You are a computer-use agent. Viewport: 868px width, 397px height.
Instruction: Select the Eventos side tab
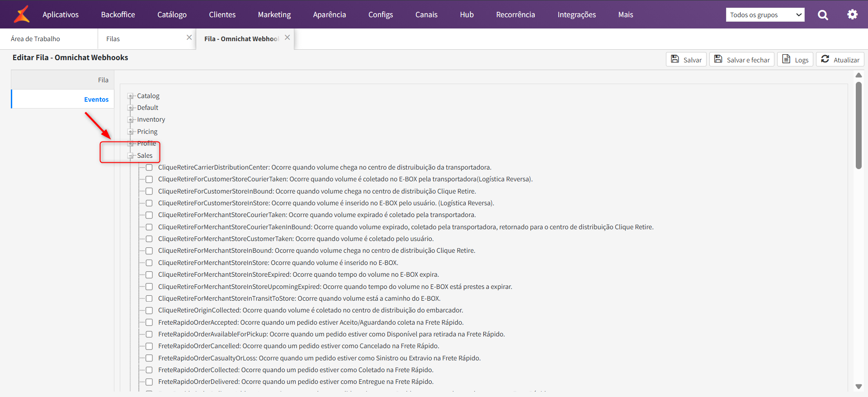(x=96, y=99)
